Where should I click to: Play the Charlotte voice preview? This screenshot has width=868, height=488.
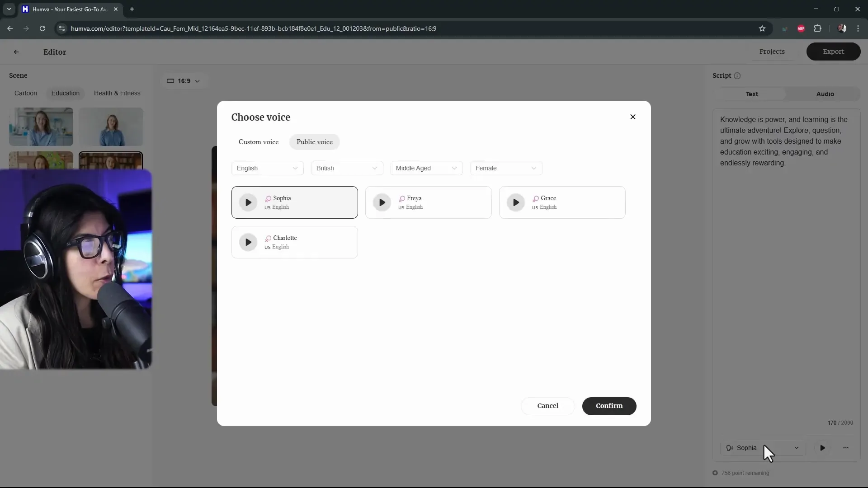point(248,242)
